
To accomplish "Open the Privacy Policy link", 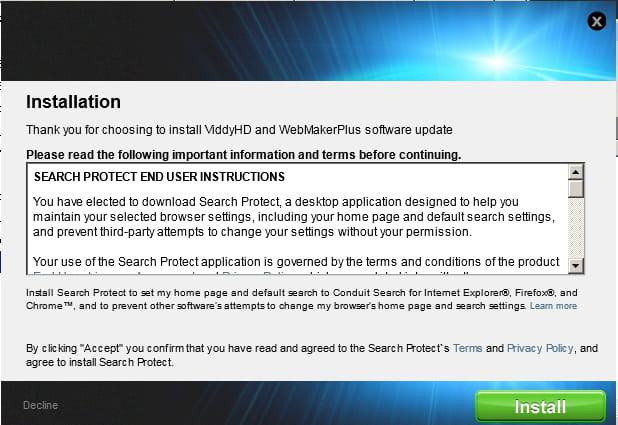I will [539, 349].
